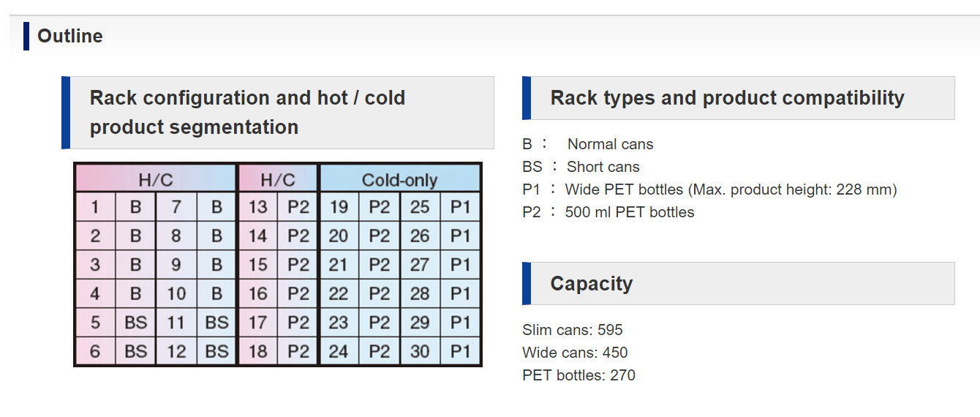Click the 'P2 : 500 ml PET bottles' line
Viewport: 980px width, 417px height.
pos(608,212)
